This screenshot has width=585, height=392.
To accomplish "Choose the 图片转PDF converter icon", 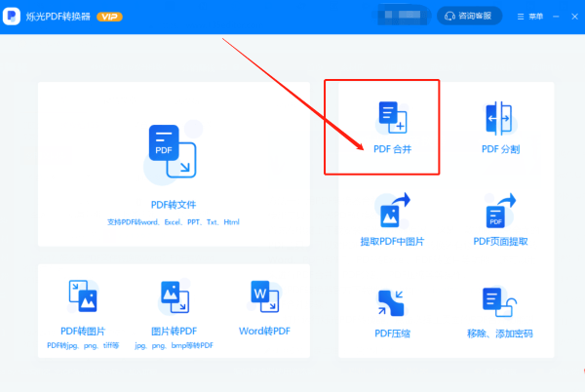I will tap(173, 295).
